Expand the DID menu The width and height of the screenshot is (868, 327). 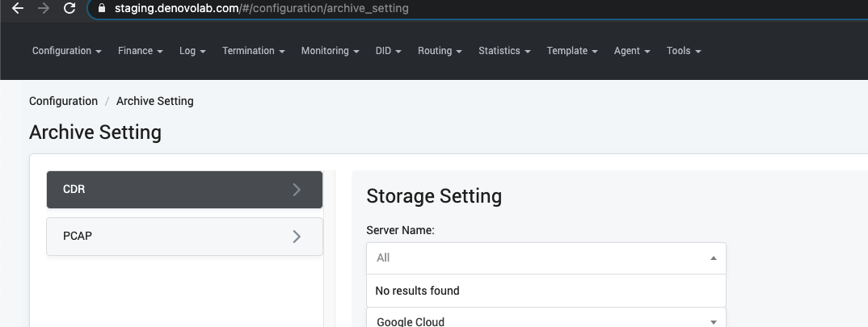click(x=388, y=51)
